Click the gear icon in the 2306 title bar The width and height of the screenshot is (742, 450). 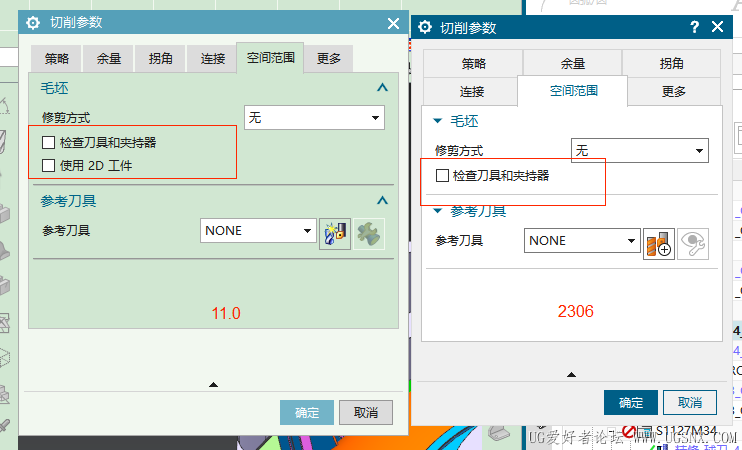(425, 27)
